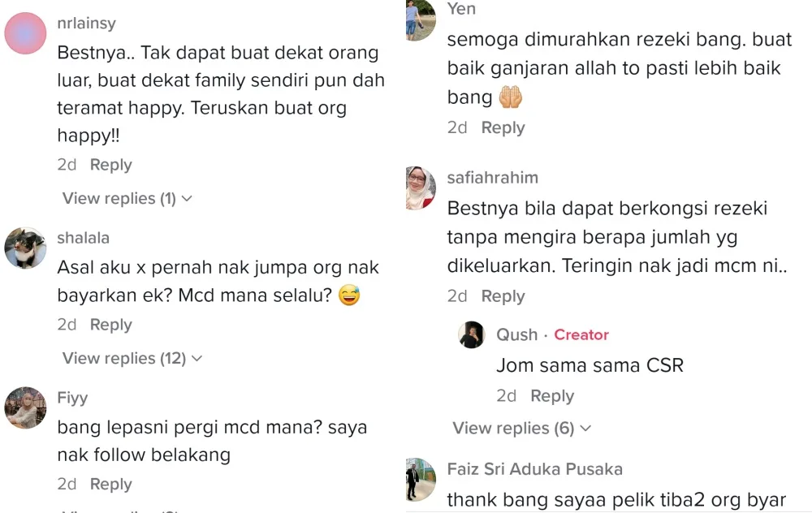Expand View replies (1) under nrlainsy
Screen dimensions: 812x513
(127, 198)
